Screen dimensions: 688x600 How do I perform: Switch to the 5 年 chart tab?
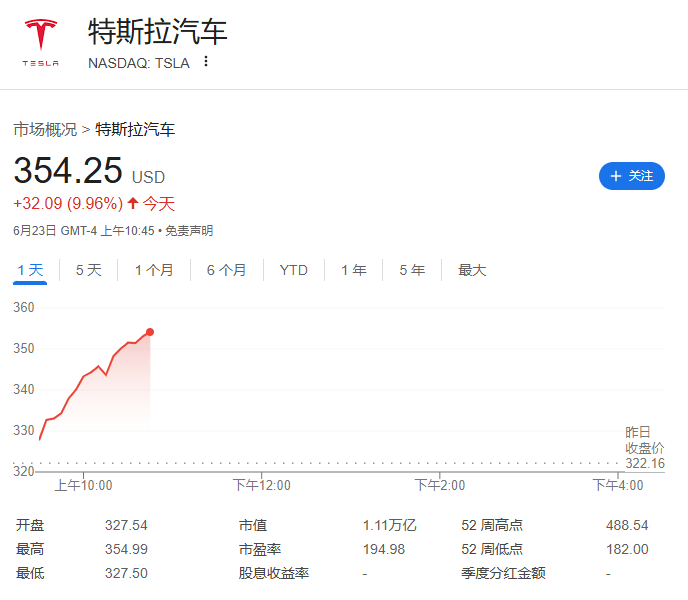coord(412,270)
